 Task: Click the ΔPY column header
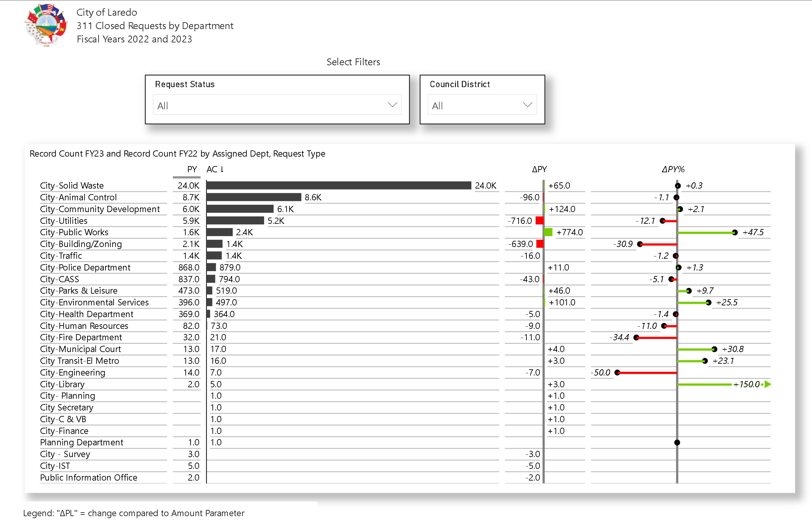pos(539,169)
